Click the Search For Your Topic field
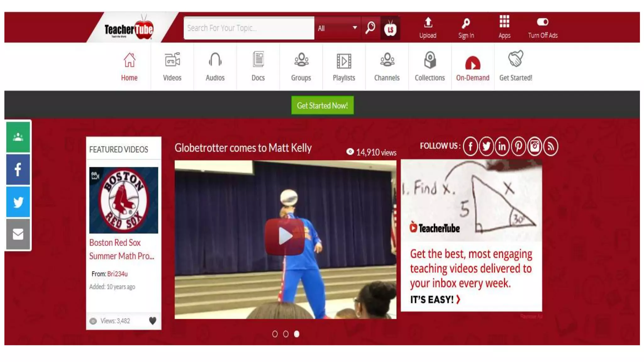The image size is (644, 362). 248,28
